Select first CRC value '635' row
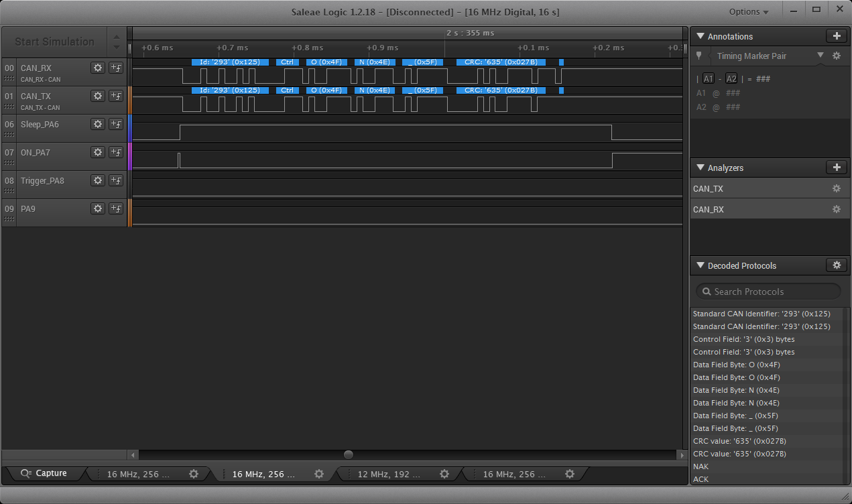The height and width of the screenshot is (504, 852). [766, 441]
